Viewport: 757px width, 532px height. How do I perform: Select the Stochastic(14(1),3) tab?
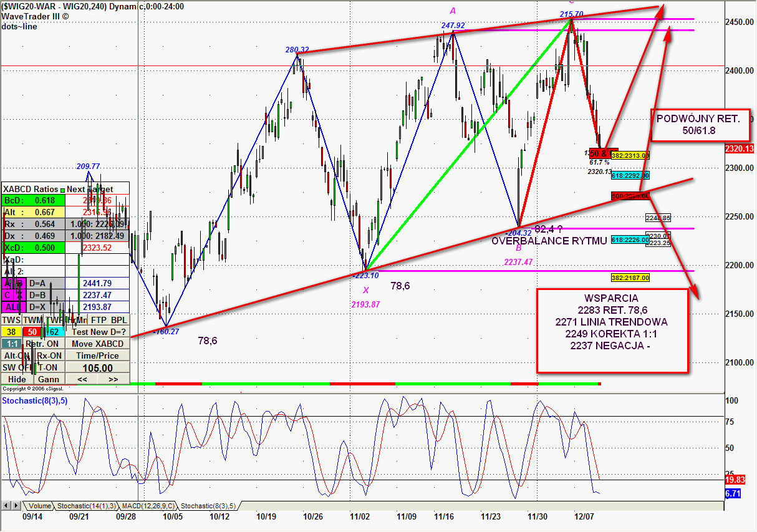[87, 506]
